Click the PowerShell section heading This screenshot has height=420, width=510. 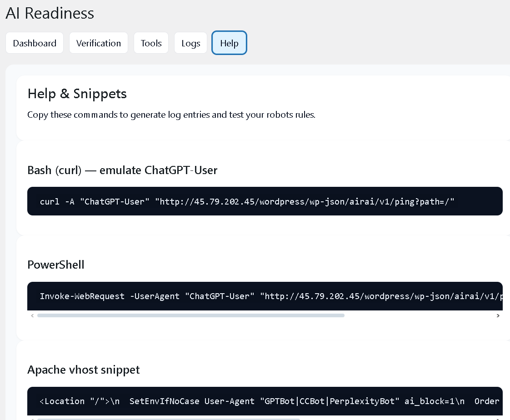56,265
